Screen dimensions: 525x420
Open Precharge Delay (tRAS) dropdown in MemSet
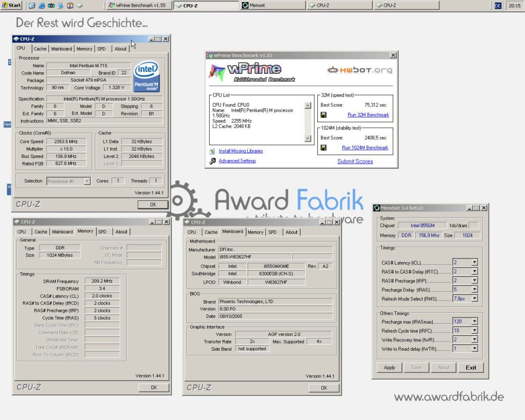pos(474,289)
